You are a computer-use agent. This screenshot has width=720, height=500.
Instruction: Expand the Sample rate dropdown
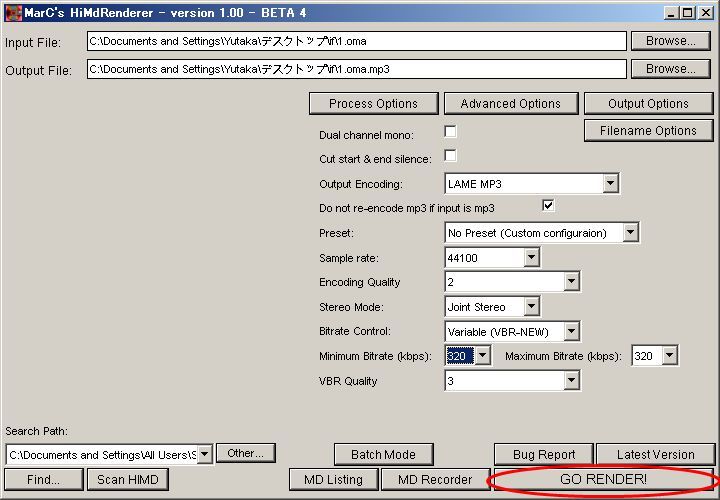[531, 258]
